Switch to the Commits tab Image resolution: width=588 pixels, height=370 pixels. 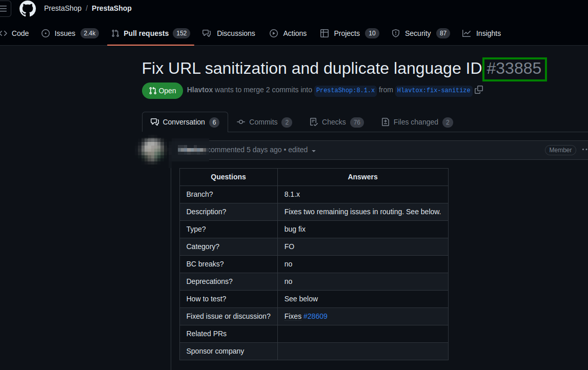(265, 122)
